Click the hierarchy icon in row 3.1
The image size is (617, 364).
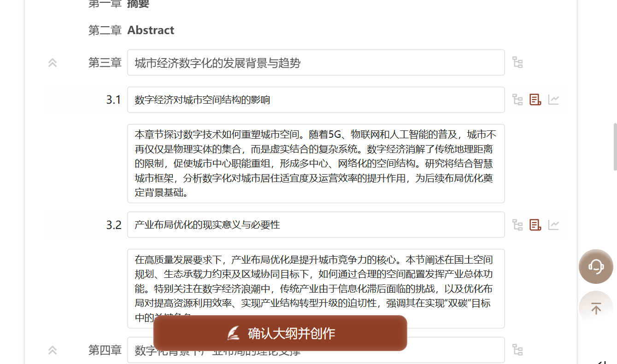pos(517,100)
